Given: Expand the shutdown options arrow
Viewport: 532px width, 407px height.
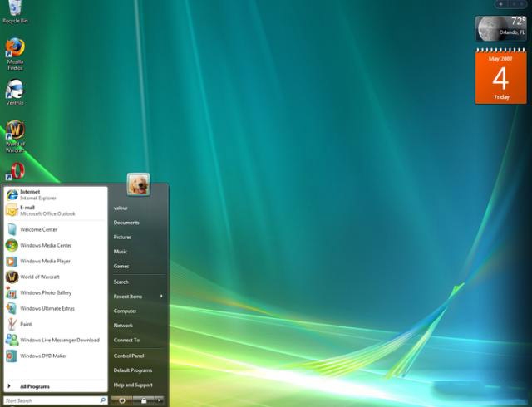Looking at the screenshot, I should pyautogui.click(x=159, y=400).
